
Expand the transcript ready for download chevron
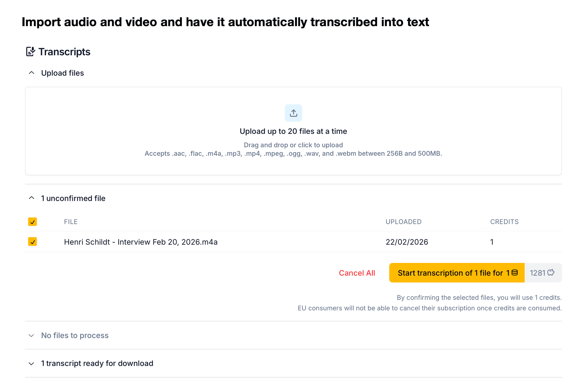coord(32,363)
